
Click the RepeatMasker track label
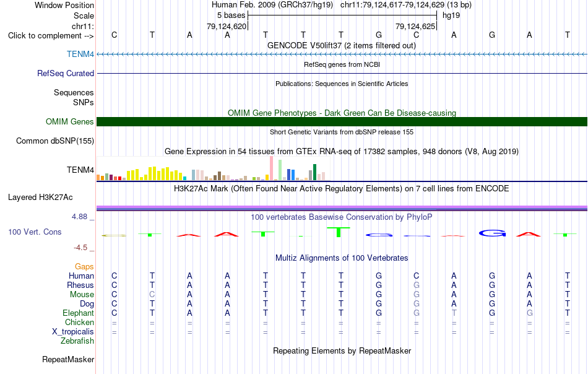68,359
